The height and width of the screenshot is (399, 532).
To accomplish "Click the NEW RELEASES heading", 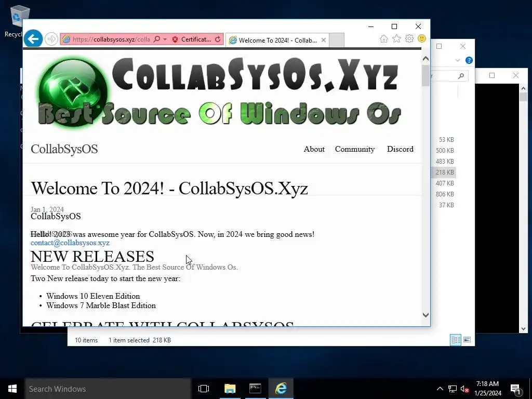I will point(92,257).
